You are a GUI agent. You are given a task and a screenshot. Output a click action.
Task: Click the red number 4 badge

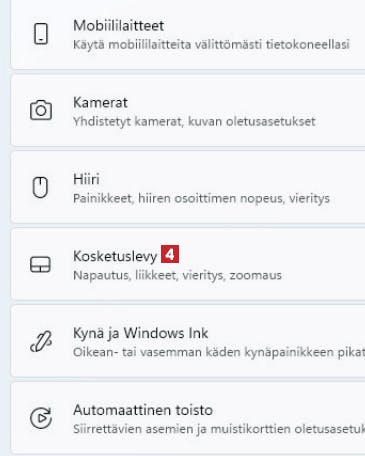pyautogui.click(x=170, y=254)
